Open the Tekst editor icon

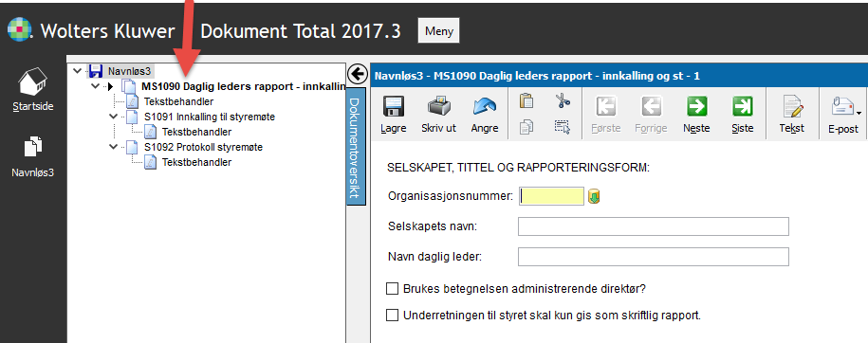click(x=791, y=107)
